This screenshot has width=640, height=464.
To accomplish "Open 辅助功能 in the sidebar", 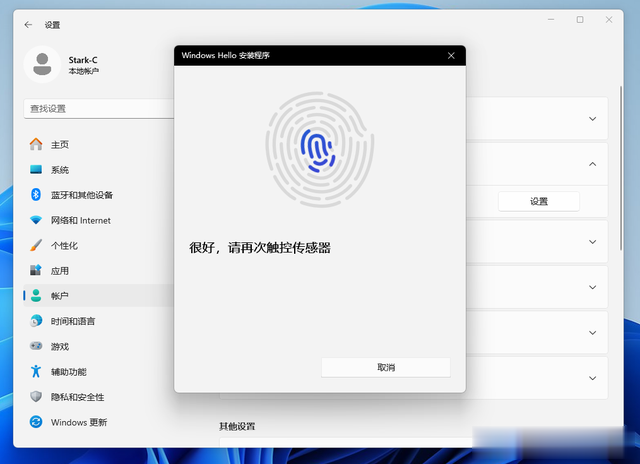I will pos(99,372).
